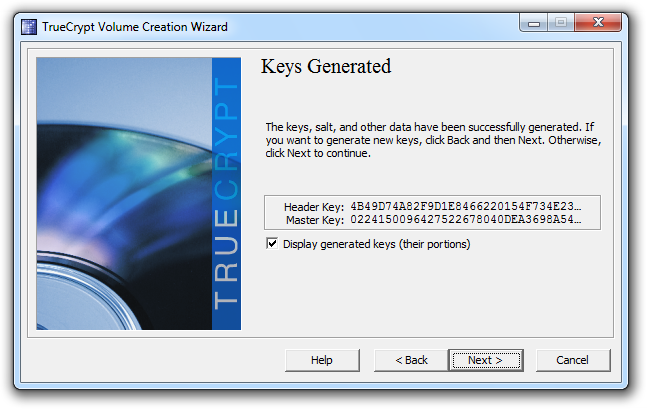Click the keys successfully generated description text
Viewport: 647px width, 409px height.
pos(433,140)
